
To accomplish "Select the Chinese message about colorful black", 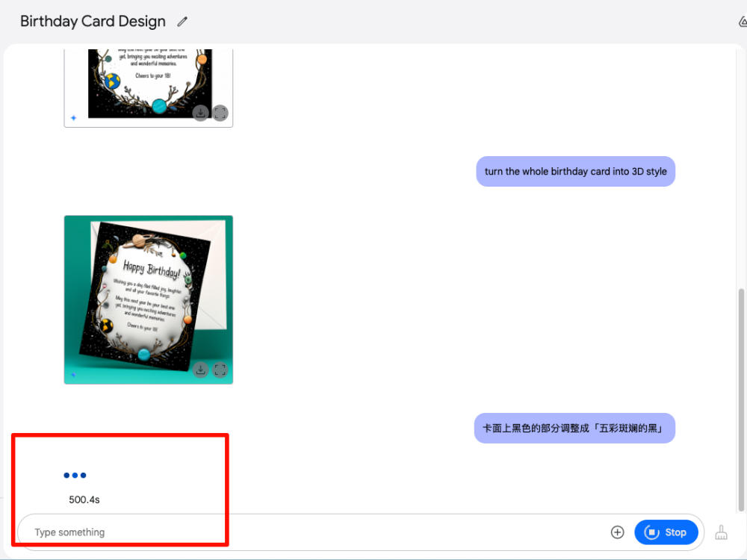I will point(574,428).
